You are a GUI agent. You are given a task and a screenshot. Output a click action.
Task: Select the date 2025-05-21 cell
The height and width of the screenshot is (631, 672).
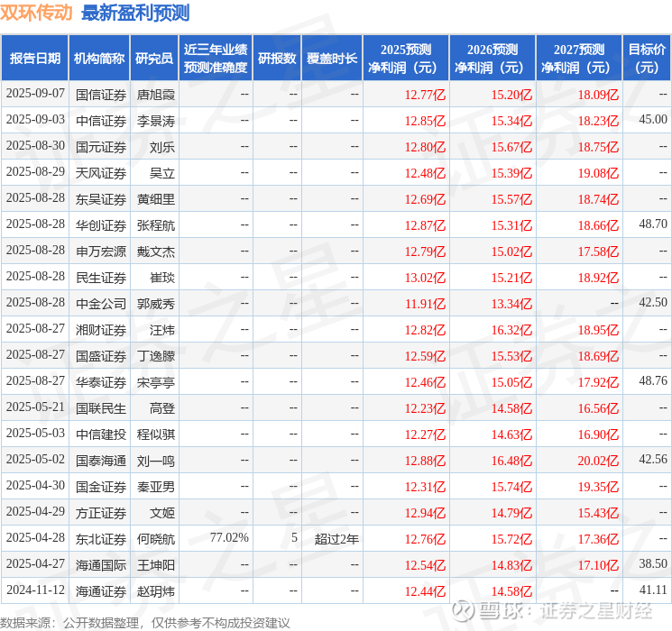click(x=35, y=407)
